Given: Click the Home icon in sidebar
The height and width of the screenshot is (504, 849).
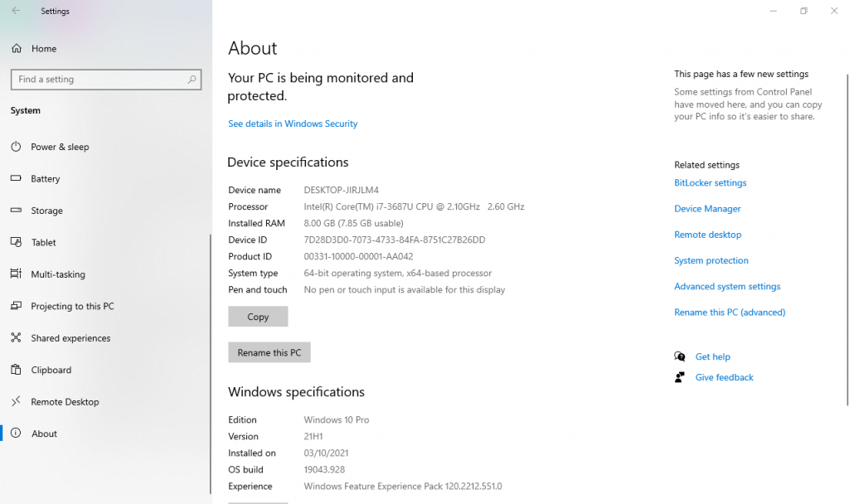Looking at the screenshot, I should coord(16,49).
